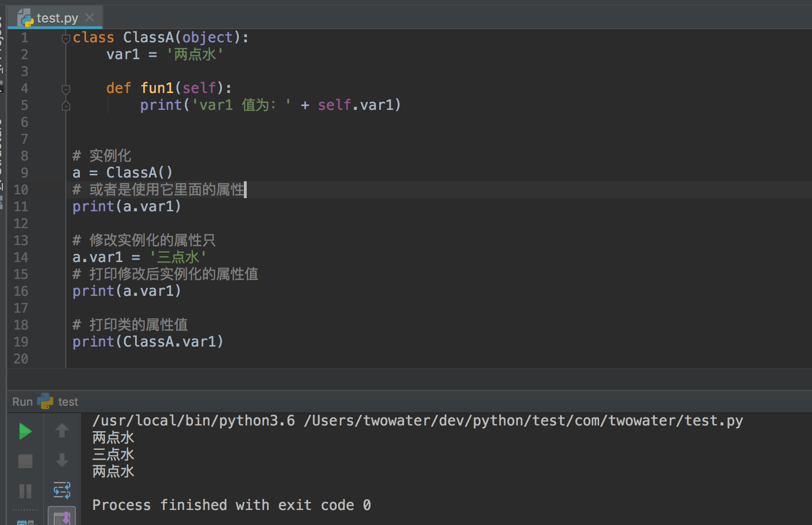Click the '# 修改实例化的属性只' comment
812x525 pixels.
coord(144,240)
